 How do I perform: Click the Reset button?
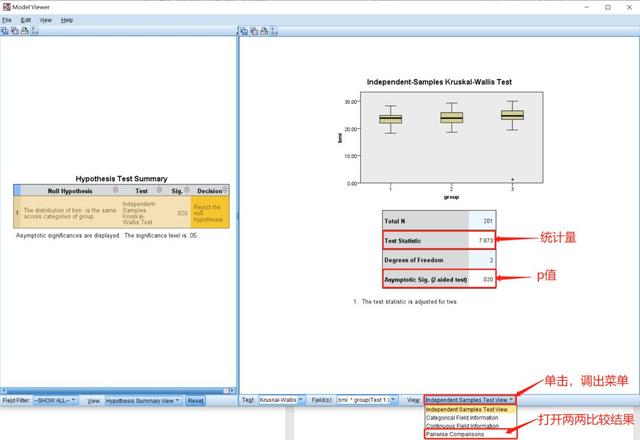pyautogui.click(x=195, y=401)
